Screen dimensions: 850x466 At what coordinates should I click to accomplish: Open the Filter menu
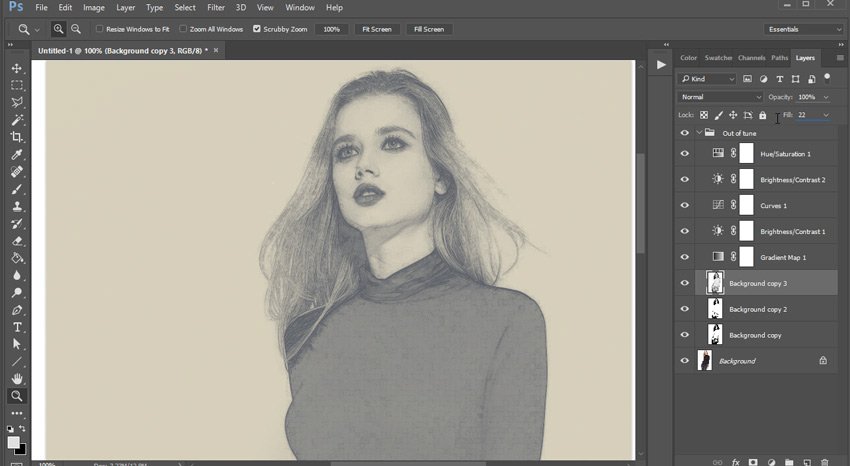(216, 7)
